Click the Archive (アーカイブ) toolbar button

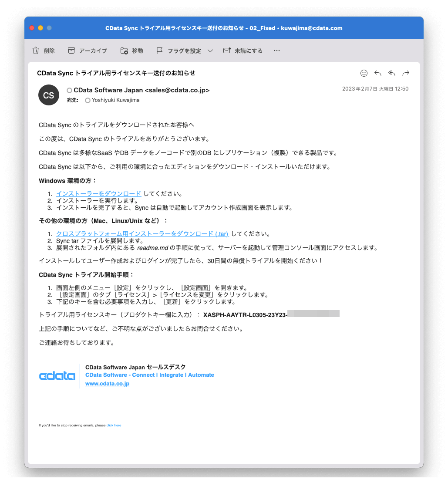pyautogui.click(x=88, y=51)
